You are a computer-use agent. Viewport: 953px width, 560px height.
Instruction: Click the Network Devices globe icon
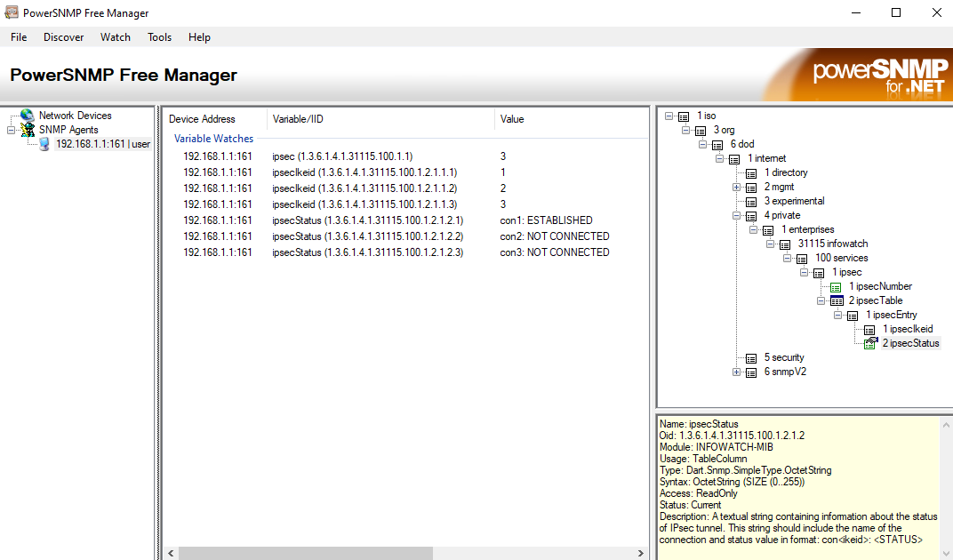[28, 115]
